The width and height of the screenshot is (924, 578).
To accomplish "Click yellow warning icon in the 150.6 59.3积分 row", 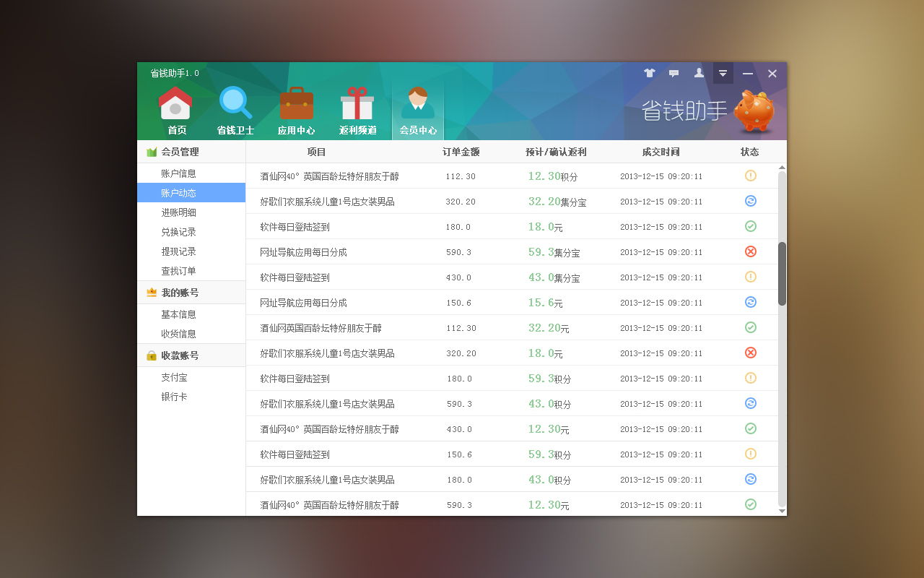I will click(x=751, y=454).
